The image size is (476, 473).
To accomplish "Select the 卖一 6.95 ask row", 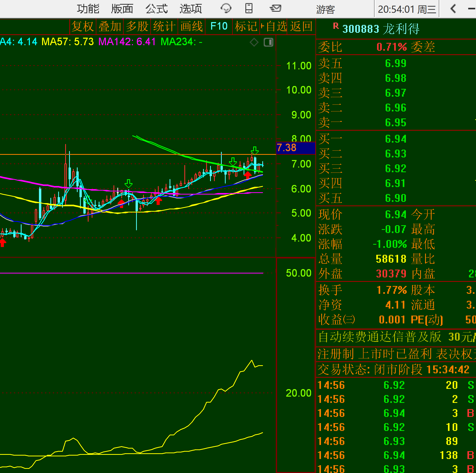I will (x=396, y=122).
